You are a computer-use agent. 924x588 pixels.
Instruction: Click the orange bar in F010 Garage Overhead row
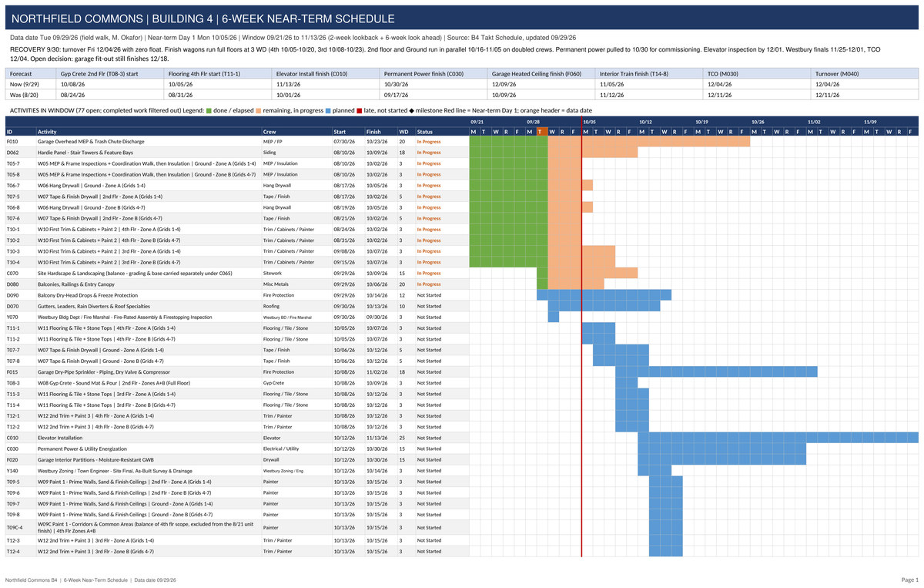click(649, 142)
